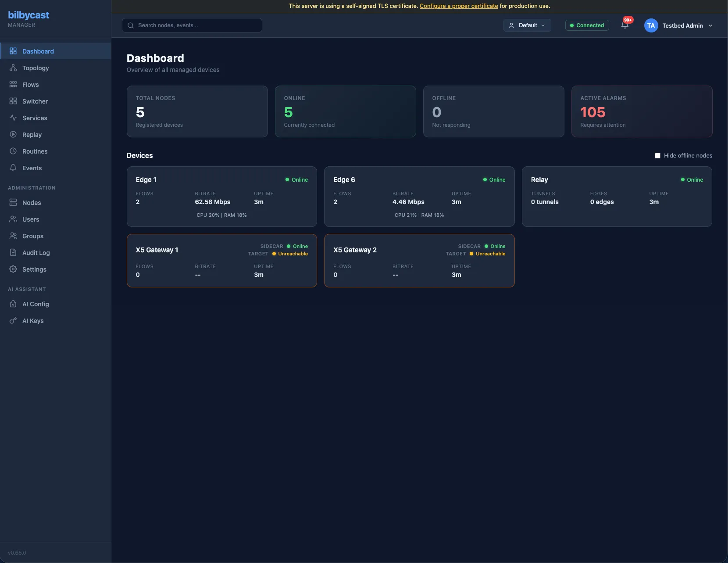The height and width of the screenshot is (563, 728).
Task: Expand the Testbed Admin user menu chevron
Action: (x=710, y=25)
